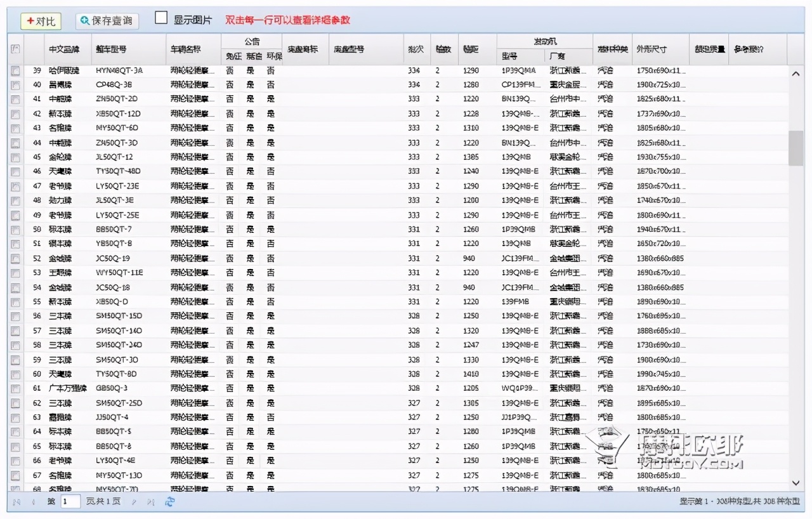Screen dimensions: 812x519
Task: Check the box for row 61
Action: point(15,388)
